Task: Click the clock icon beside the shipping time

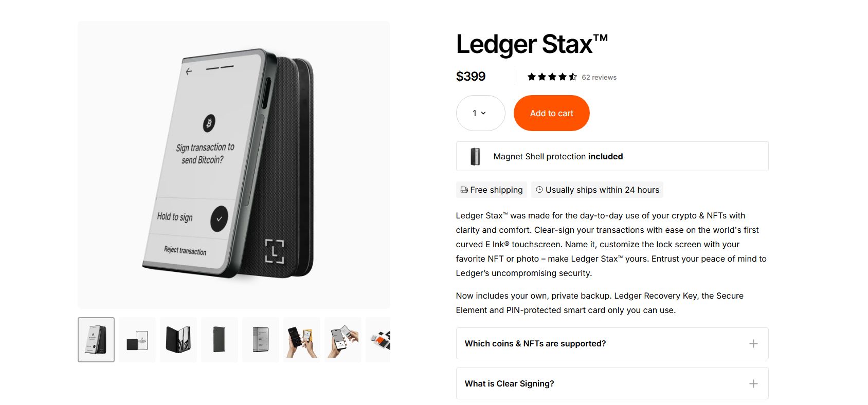Action: click(x=539, y=190)
